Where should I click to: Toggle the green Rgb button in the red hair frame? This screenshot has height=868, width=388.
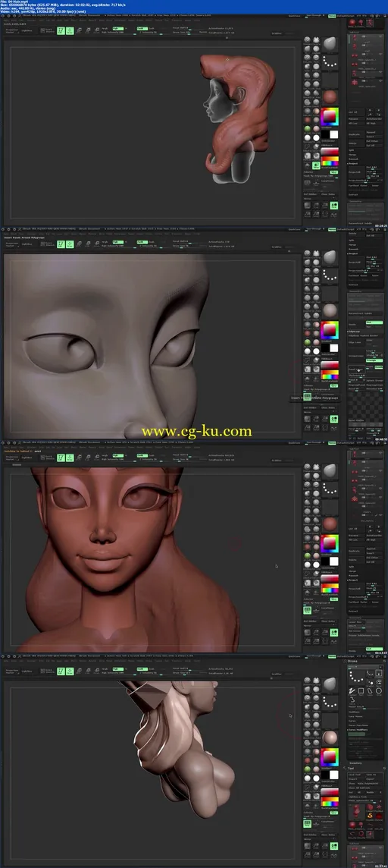click(x=117, y=28)
